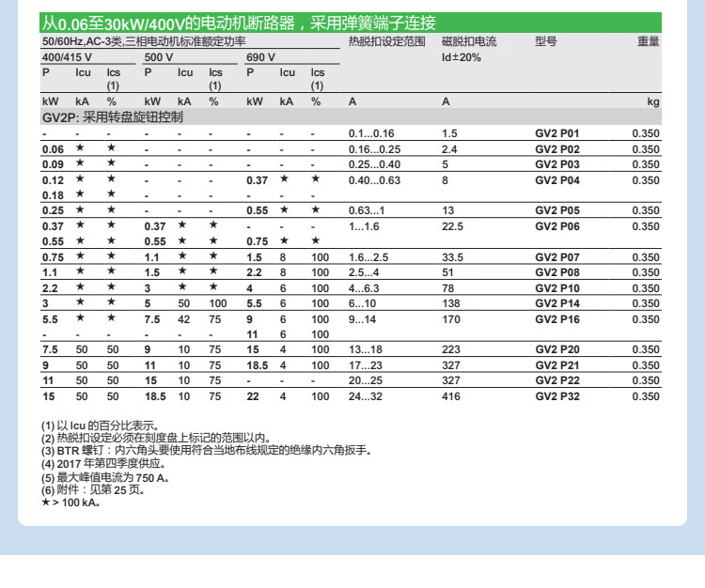Click thermal range 24...32
The height and width of the screenshot is (588, 705).
point(365,396)
